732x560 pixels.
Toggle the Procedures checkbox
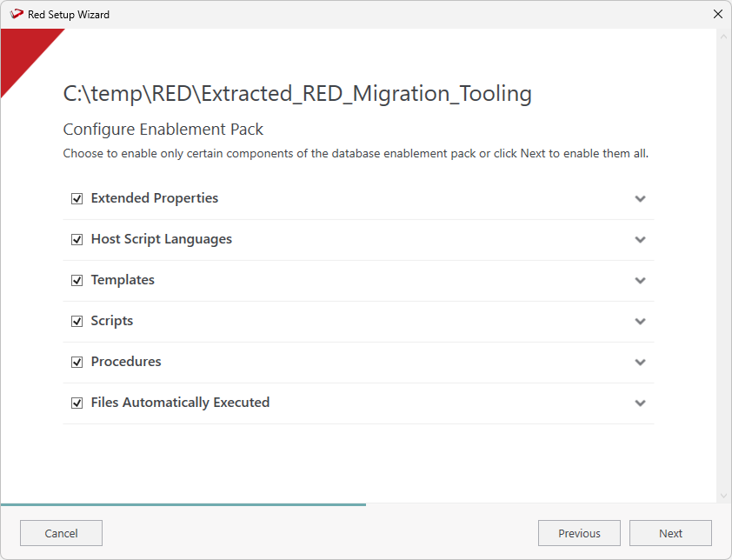[x=77, y=363]
